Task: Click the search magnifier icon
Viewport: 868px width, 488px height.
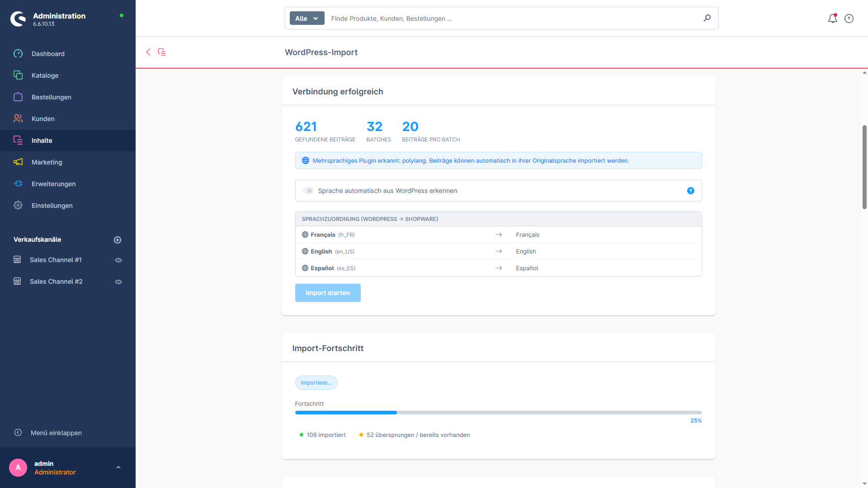Action: pos(707,18)
